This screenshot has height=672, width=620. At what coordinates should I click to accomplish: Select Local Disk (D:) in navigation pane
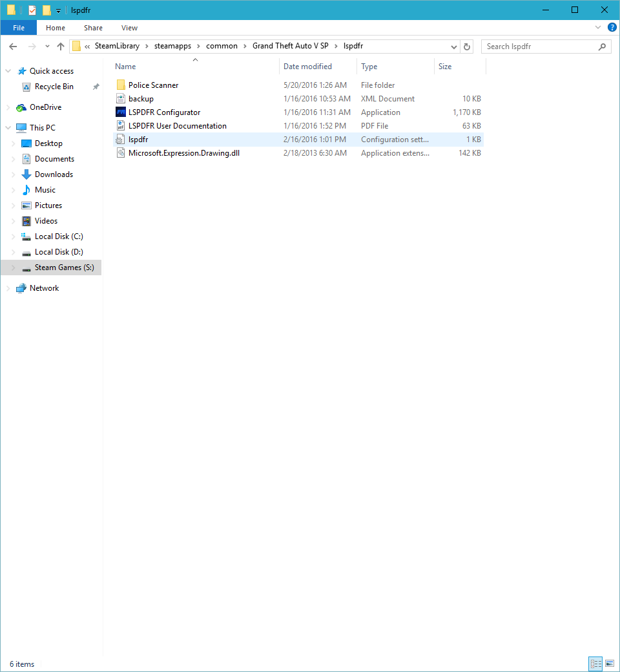(x=59, y=252)
